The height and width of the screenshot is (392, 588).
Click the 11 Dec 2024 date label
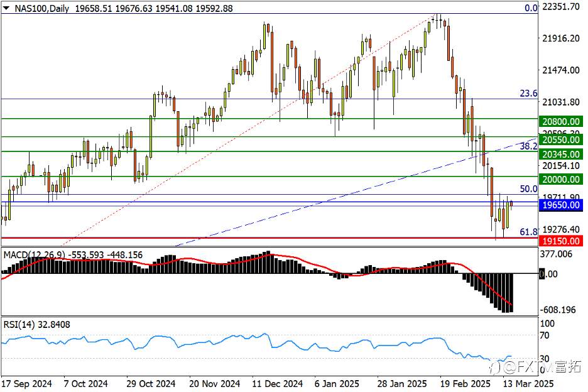pyautogui.click(x=278, y=384)
